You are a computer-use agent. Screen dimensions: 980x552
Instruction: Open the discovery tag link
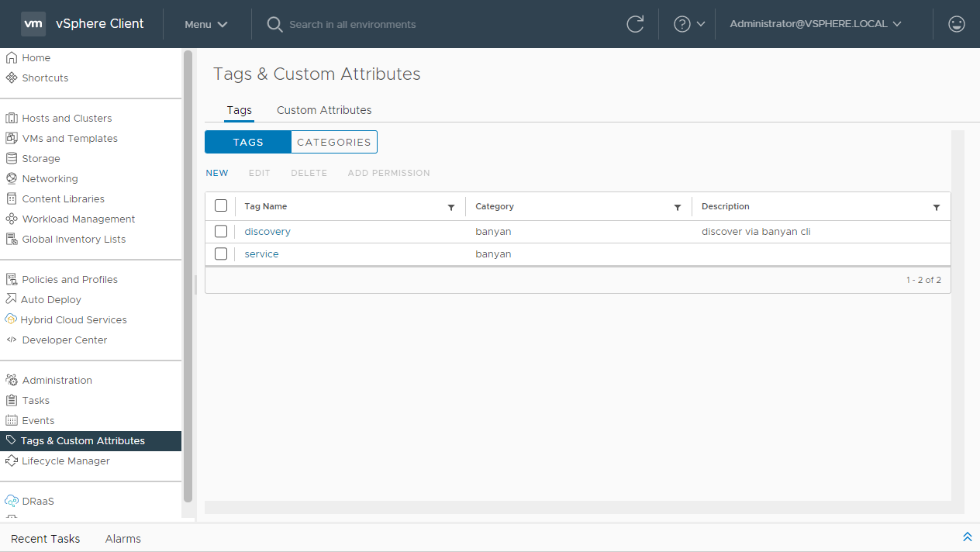coord(267,231)
